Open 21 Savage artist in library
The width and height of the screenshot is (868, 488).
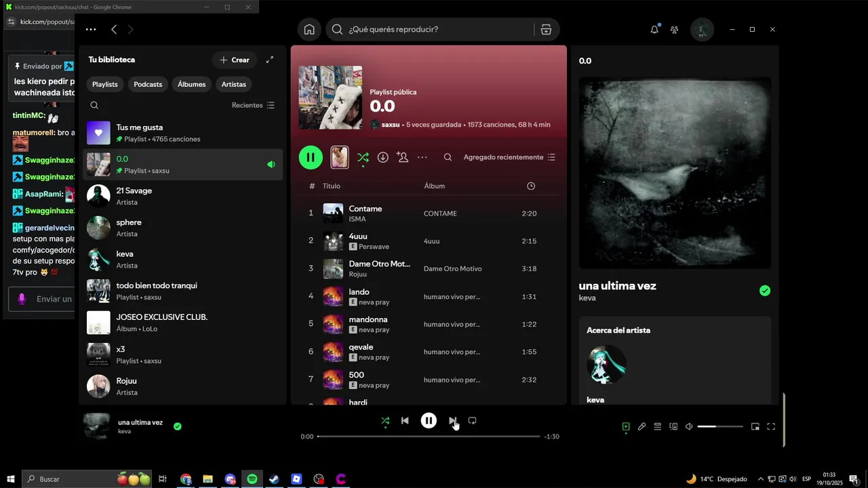tap(182, 196)
